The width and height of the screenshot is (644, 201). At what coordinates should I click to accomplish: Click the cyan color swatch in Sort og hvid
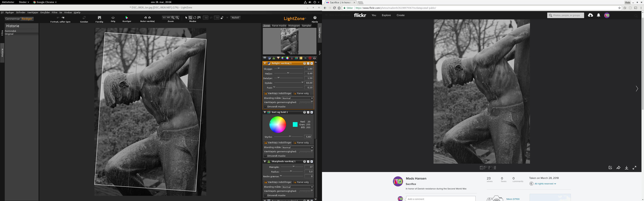click(295, 124)
